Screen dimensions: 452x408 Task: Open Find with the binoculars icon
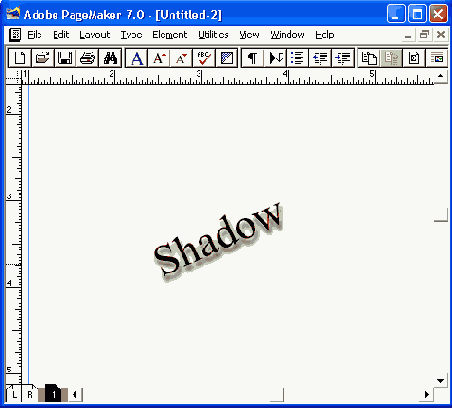(110, 58)
